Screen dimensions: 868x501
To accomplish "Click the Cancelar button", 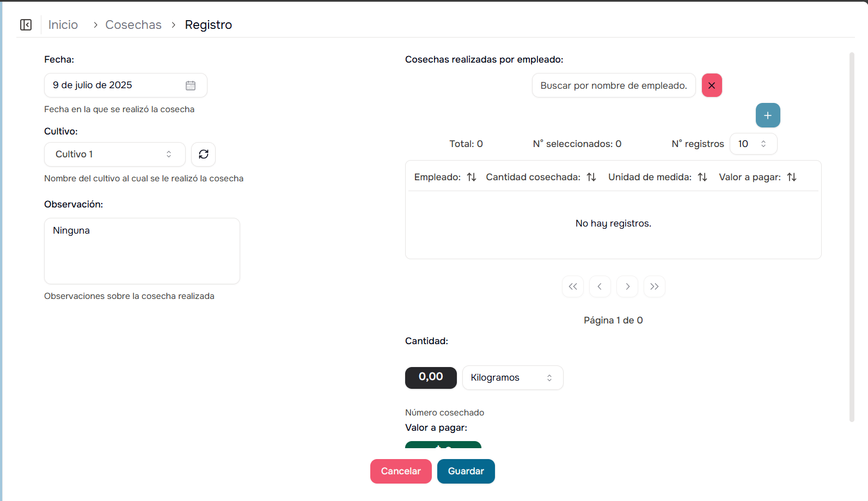I will [x=401, y=472].
